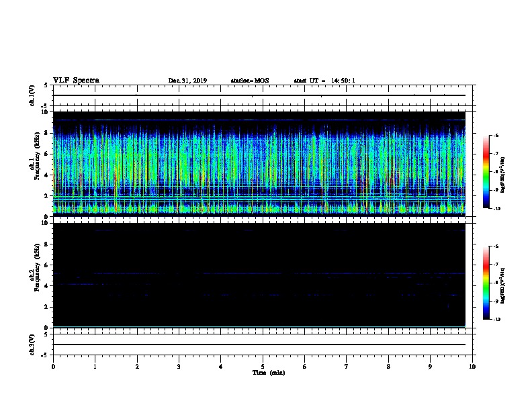This screenshot has height=411, width=532.
Task: Click the ch.1 color bar label log(PSD)
Action: point(503,175)
